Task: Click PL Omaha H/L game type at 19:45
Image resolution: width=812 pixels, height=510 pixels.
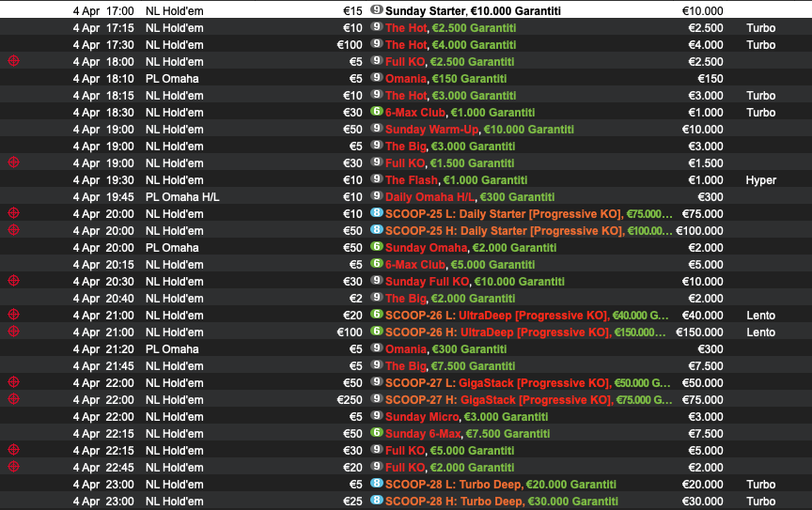Action: (182, 197)
